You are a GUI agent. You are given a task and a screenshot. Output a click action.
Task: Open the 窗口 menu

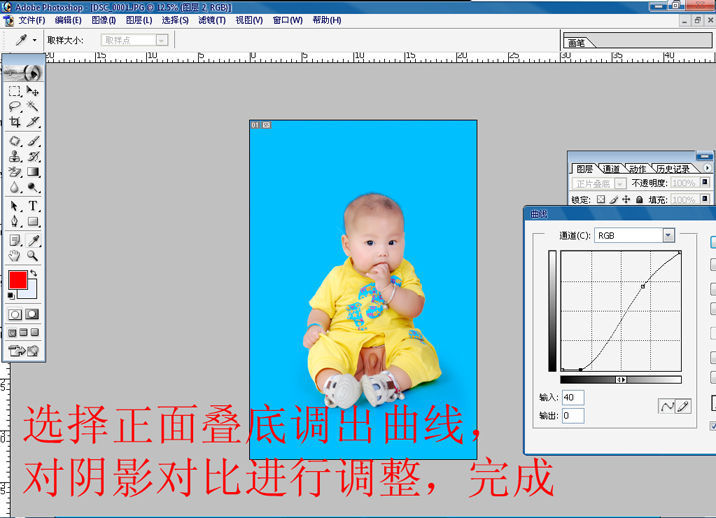(288, 20)
